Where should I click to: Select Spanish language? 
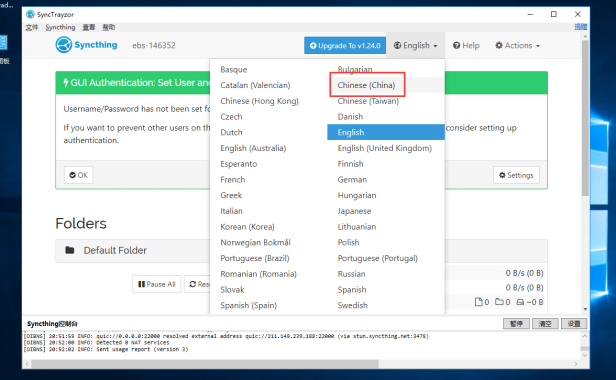coord(352,290)
